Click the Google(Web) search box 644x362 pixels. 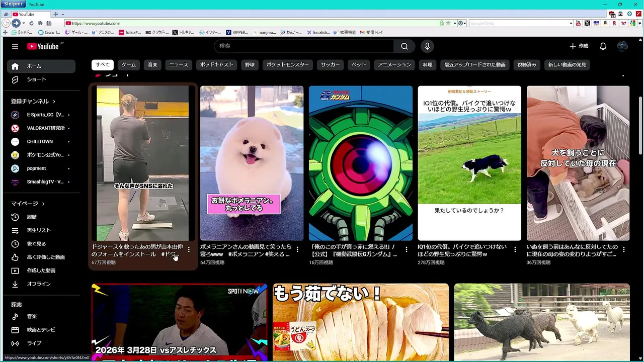point(518,23)
